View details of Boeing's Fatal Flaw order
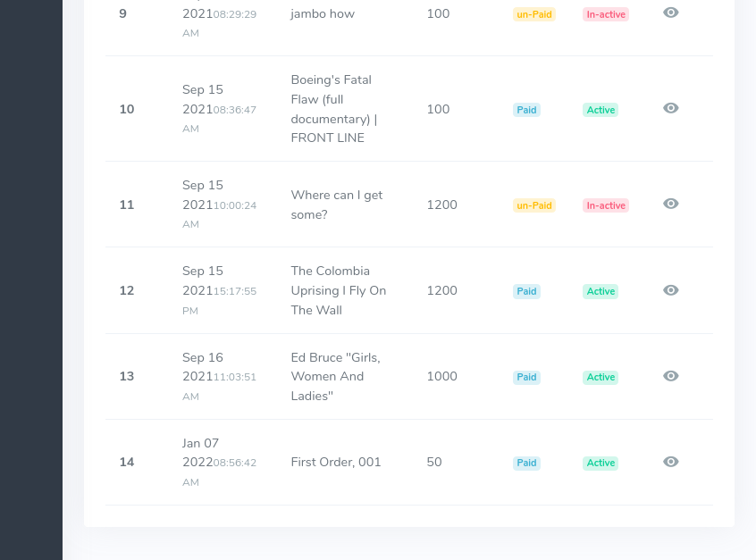Screen dimensions: 756x560 [671, 108]
